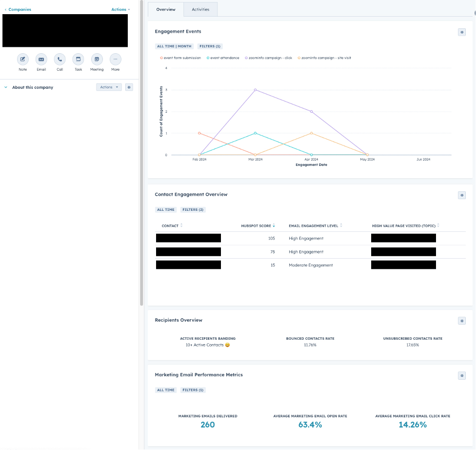Click the HubSpot score value 75
Screen dimensions: 476x450
(273, 252)
